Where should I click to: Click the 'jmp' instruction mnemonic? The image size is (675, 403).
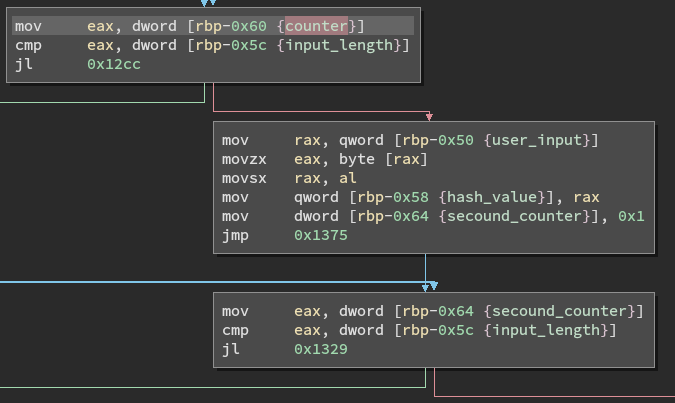tap(235, 236)
